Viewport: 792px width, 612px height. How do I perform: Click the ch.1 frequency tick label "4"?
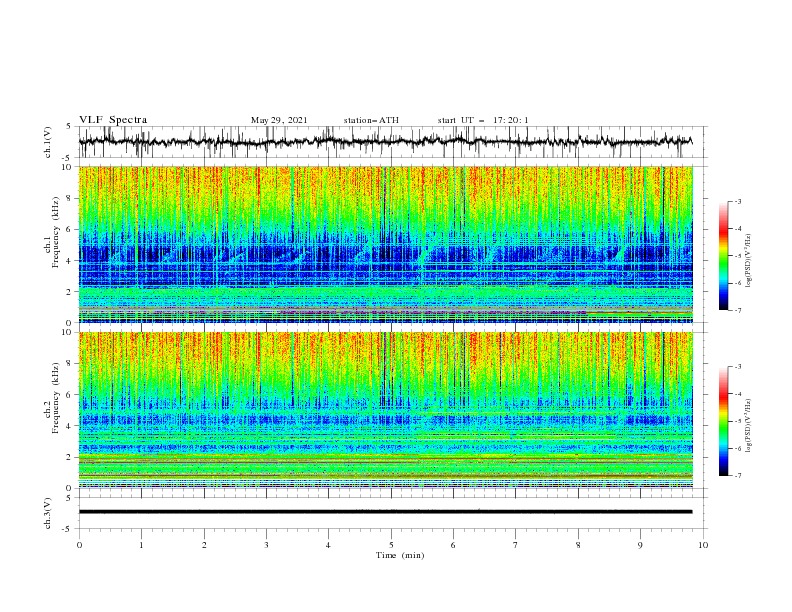coord(71,261)
